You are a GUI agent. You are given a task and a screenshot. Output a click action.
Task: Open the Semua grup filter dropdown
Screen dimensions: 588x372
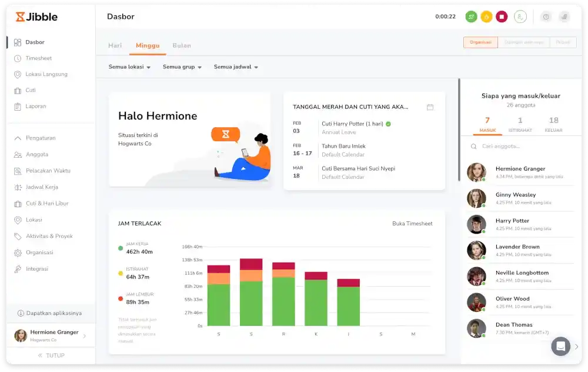[x=182, y=67]
